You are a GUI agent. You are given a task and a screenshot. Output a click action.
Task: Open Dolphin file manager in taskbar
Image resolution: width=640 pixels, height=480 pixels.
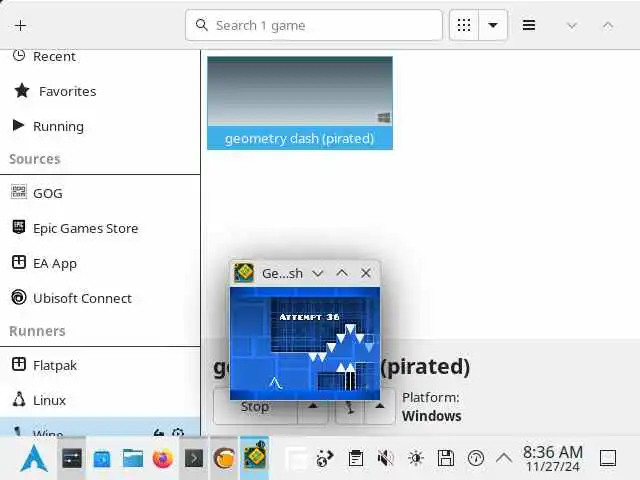(133, 459)
